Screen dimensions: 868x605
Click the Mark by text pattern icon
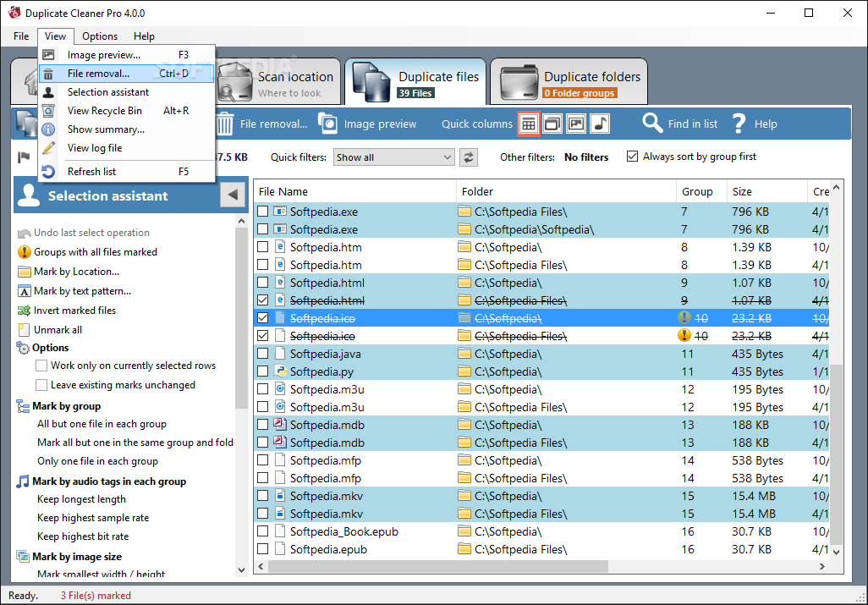(x=25, y=291)
